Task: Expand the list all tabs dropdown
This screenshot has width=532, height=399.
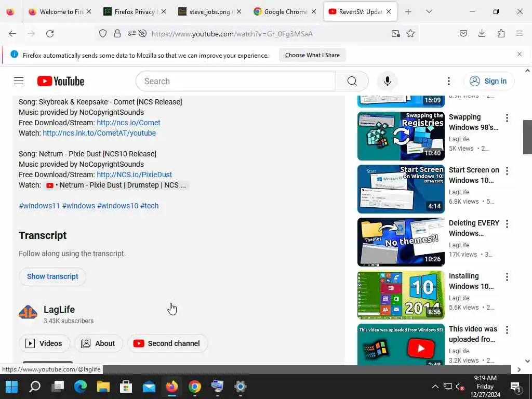Action: point(429,12)
